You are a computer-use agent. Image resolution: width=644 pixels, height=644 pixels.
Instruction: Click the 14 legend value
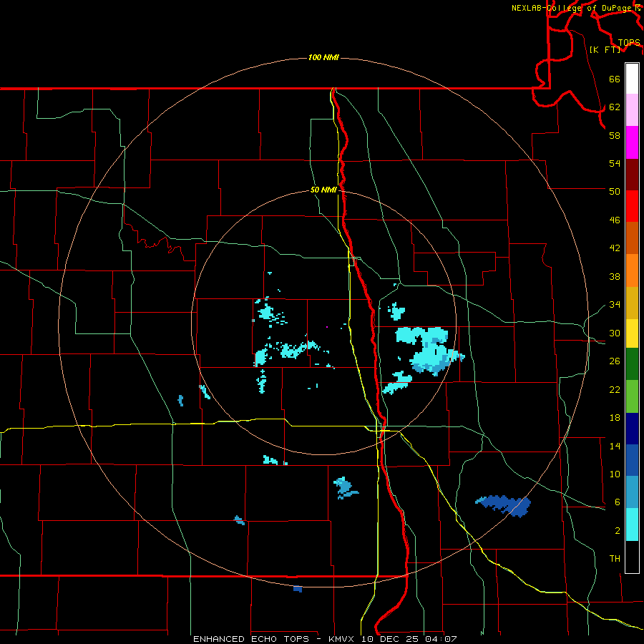tap(615, 446)
